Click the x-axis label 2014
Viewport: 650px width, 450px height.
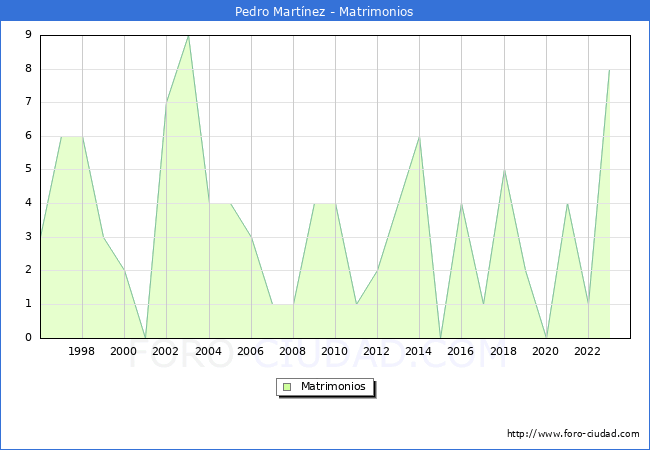click(x=419, y=351)
